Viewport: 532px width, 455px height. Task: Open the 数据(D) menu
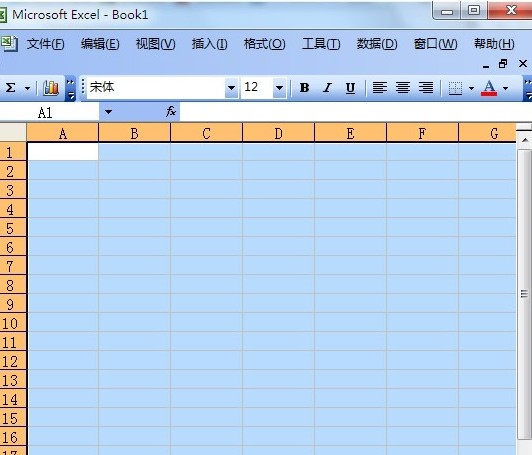pyautogui.click(x=377, y=44)
